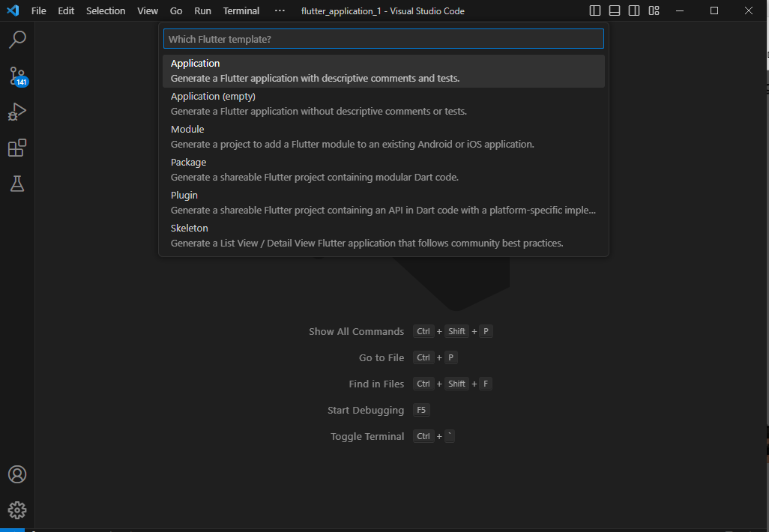
Task: Click the Show All Commands label
Action: click(x=357, y=331)
